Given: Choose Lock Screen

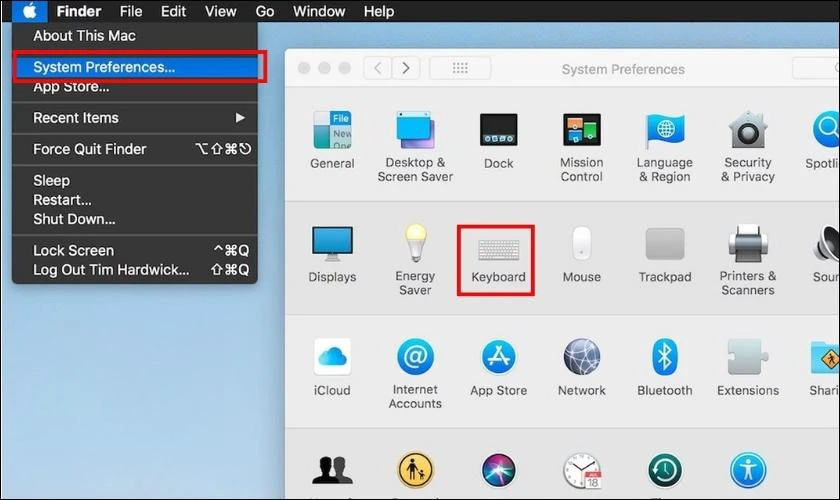Looking at the screenshot, I should 135,250.
